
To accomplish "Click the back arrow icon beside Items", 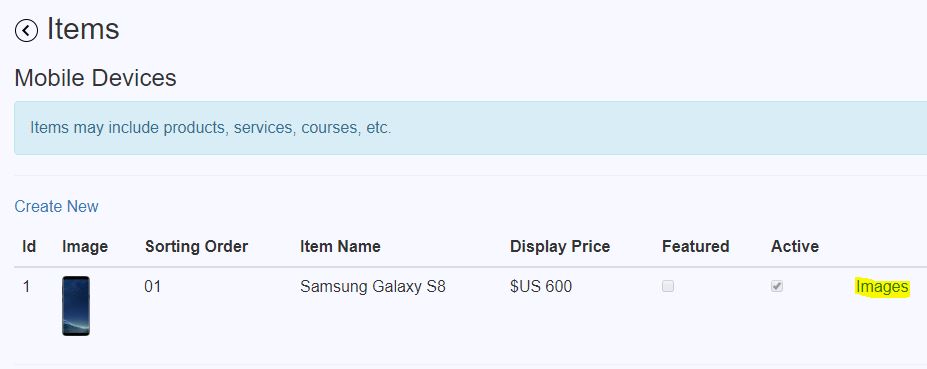I will click(26, 30).
